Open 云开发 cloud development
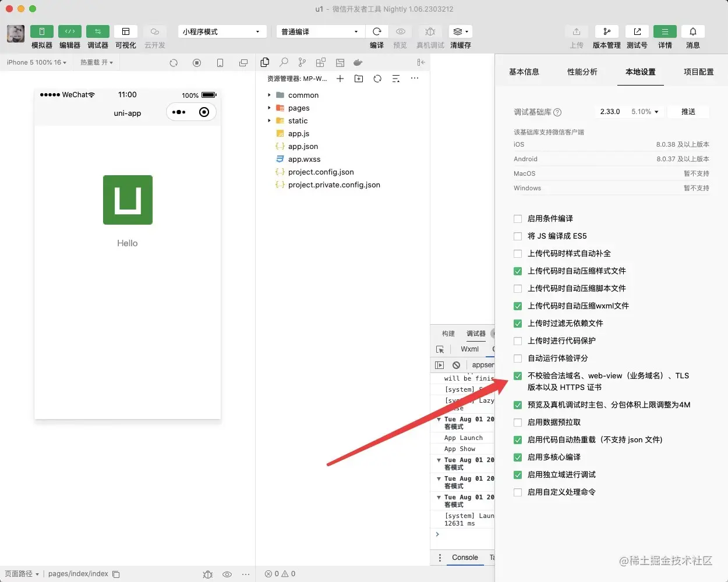The width and height of the screenshot is (728, 582). pyautogui.click(x=154, y=31)
